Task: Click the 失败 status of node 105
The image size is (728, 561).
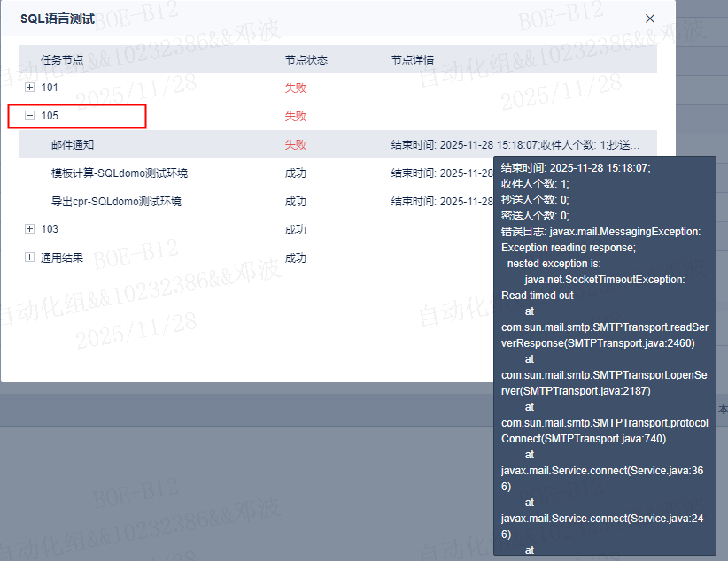Action: point(295,116)
